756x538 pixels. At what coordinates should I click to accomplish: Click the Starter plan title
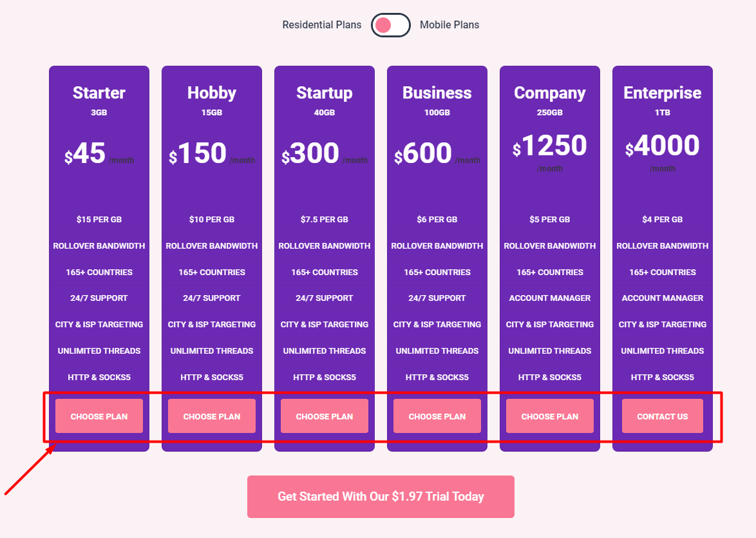(x=99, y=93)
